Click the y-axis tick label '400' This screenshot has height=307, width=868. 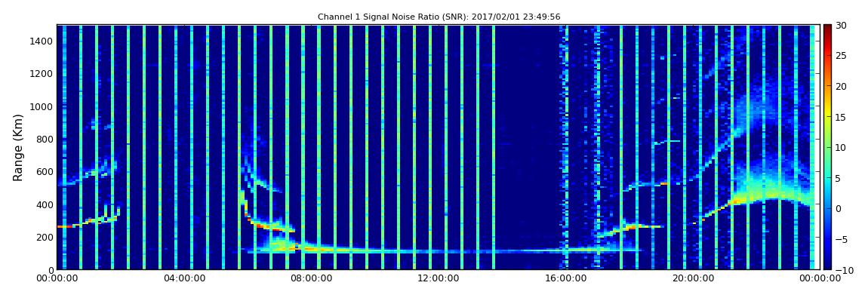(x=45, y=205)
